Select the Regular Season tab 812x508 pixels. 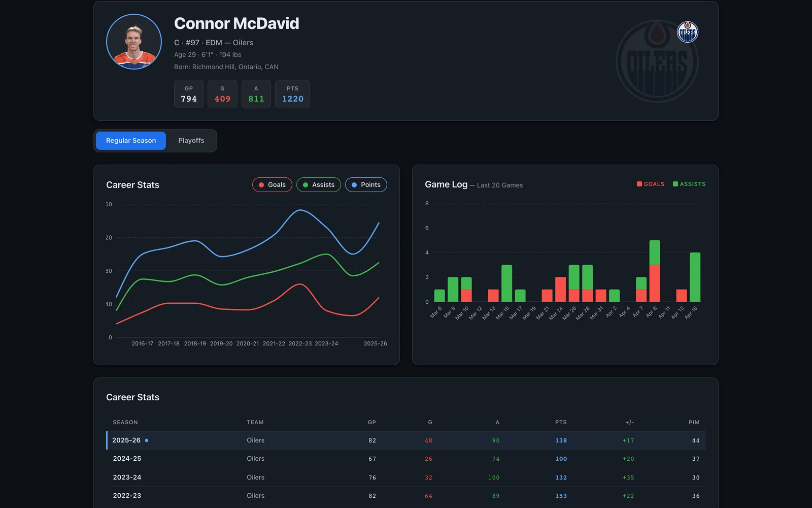coord(131,141)
